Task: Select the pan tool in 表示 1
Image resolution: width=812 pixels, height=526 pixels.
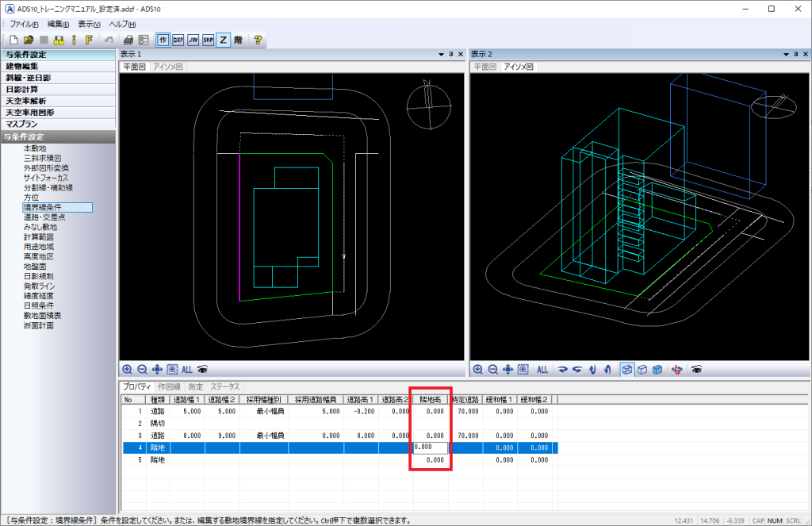Action: [x=157, y=370]
